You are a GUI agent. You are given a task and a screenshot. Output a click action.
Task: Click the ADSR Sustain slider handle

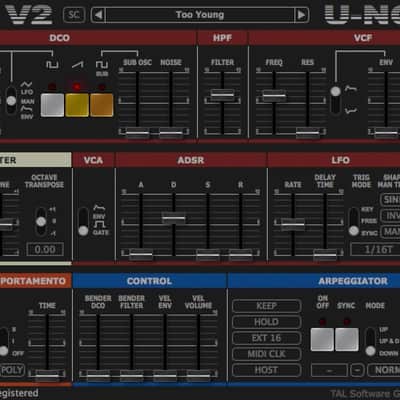click(x=208, y=255)
